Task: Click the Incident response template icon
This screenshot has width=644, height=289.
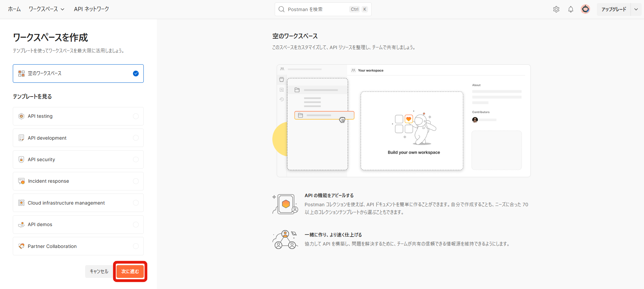Action: coord(21,181)
